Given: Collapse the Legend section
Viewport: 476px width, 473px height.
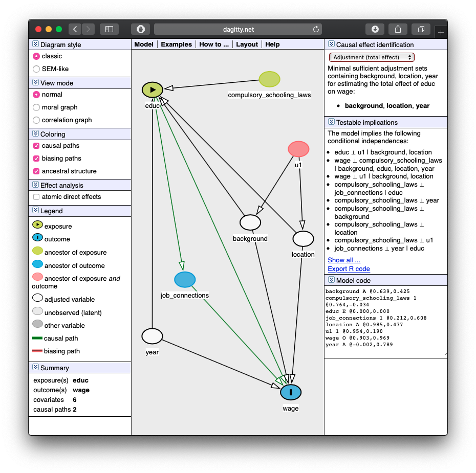Looking at the screenshot, I should [36, 211].
